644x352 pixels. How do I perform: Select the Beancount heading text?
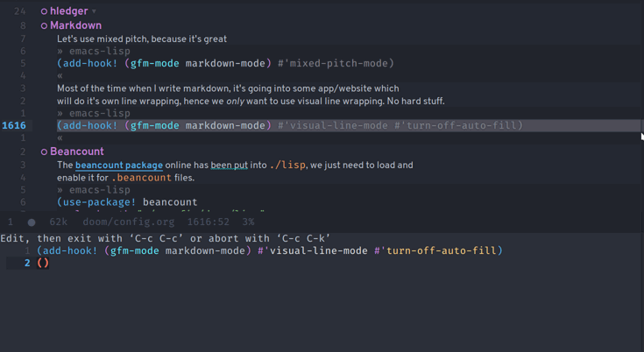pyautogui.click(x=77, y=151)
